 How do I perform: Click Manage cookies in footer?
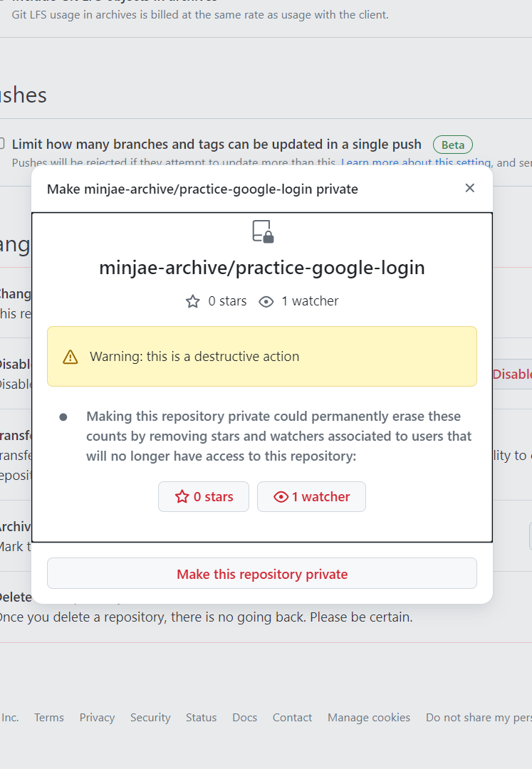[369, 718]
